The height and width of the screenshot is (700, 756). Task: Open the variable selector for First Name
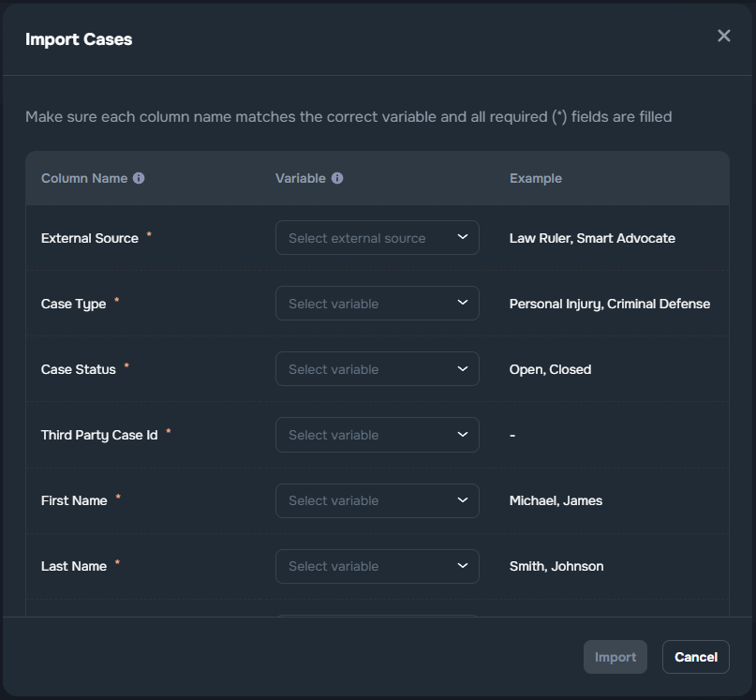[x=378, y=499]
